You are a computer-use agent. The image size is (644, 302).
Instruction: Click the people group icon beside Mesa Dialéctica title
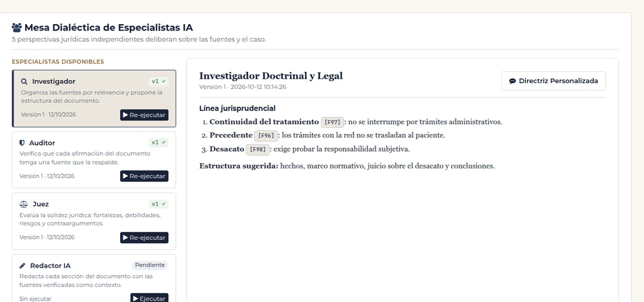[17, 27]
